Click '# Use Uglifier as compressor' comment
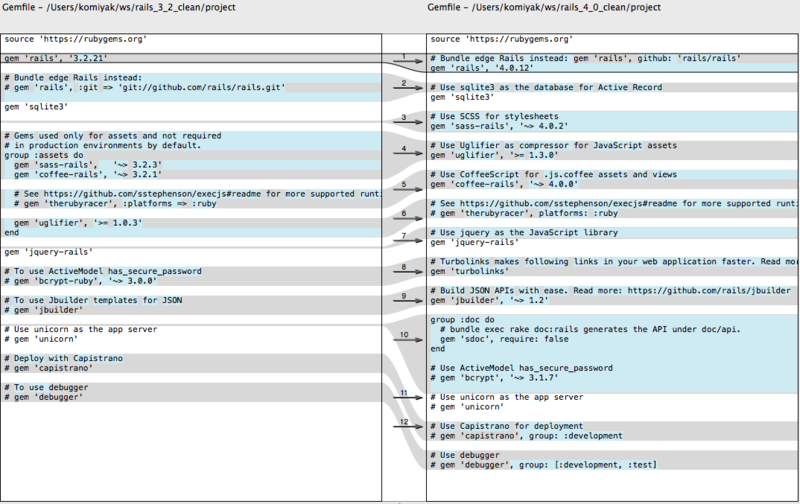This screenshot has height=504, width=800. (554, 145)
